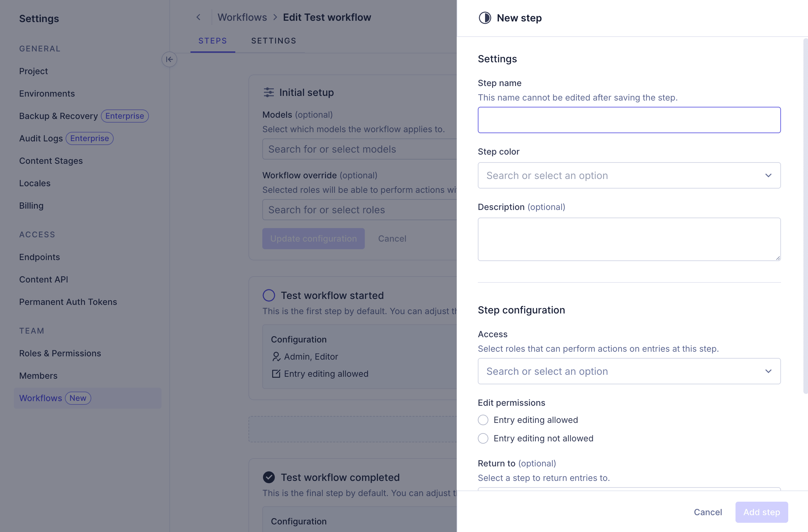Click the half-circle New step icon
The width and height of the screenshot is (808, 532).
484,18
